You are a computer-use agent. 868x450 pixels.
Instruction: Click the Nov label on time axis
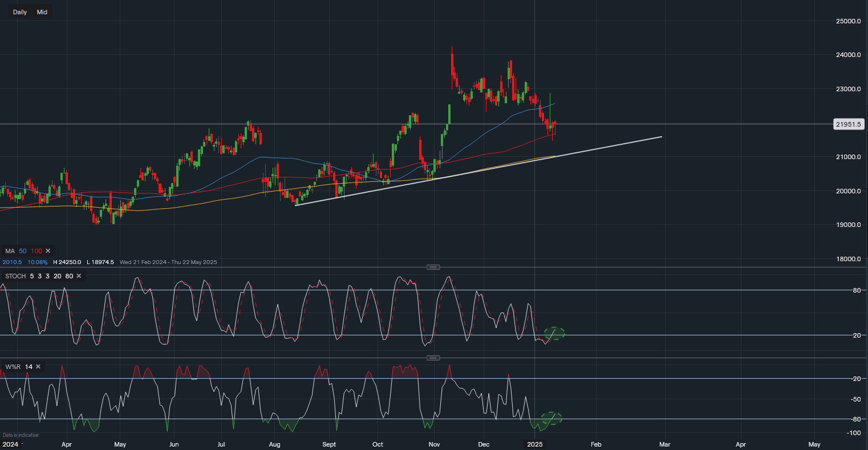click(x=435, y=444)
